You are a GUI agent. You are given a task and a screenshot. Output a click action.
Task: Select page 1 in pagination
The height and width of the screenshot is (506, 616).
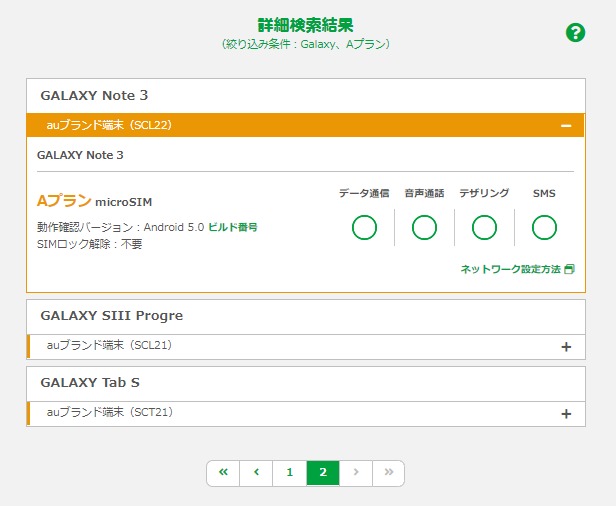coord(289,473)
